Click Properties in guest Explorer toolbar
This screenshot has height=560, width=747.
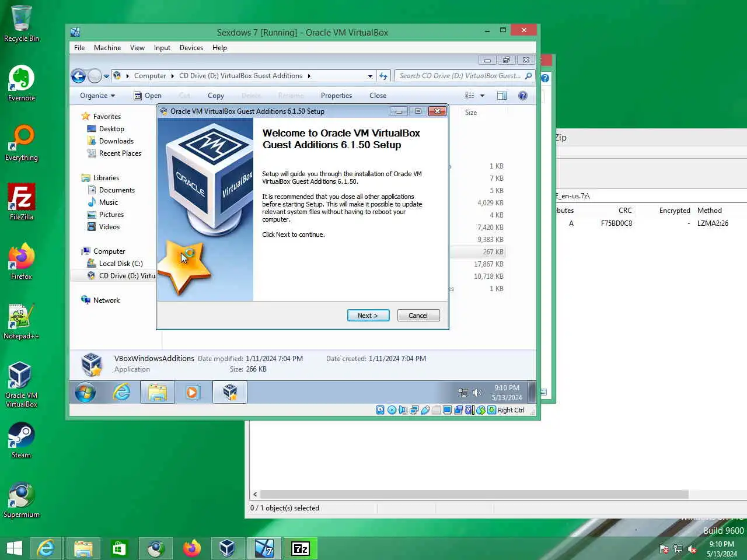click(337, 96)
